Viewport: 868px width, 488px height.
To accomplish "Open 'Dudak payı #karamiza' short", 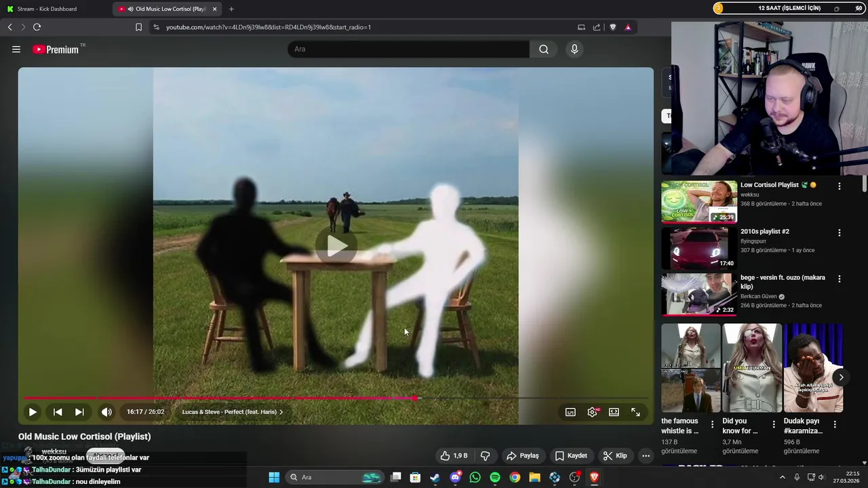I will click(813, 368).
